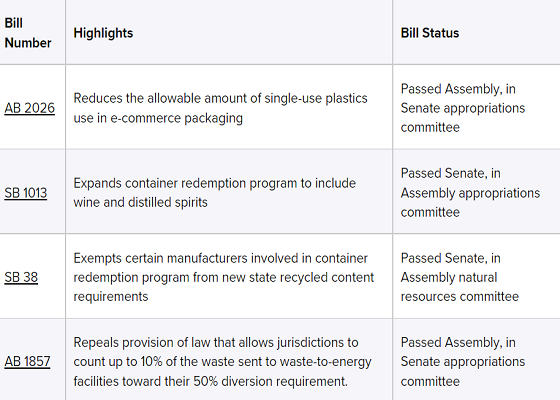The image size is (560, 400).
Task: Click the recycled content requirements exemption description
Action: [224, 278]
